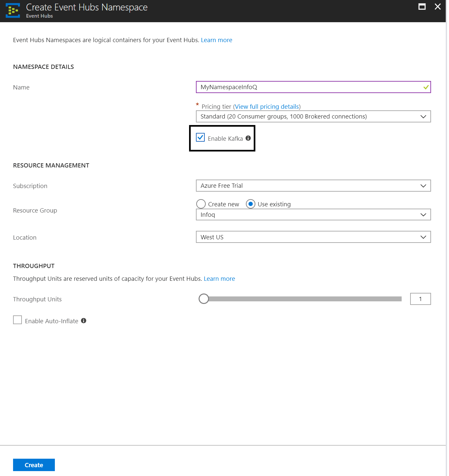Click the maximize blade icon
449x476 pixels.
[x=422, y=7]
